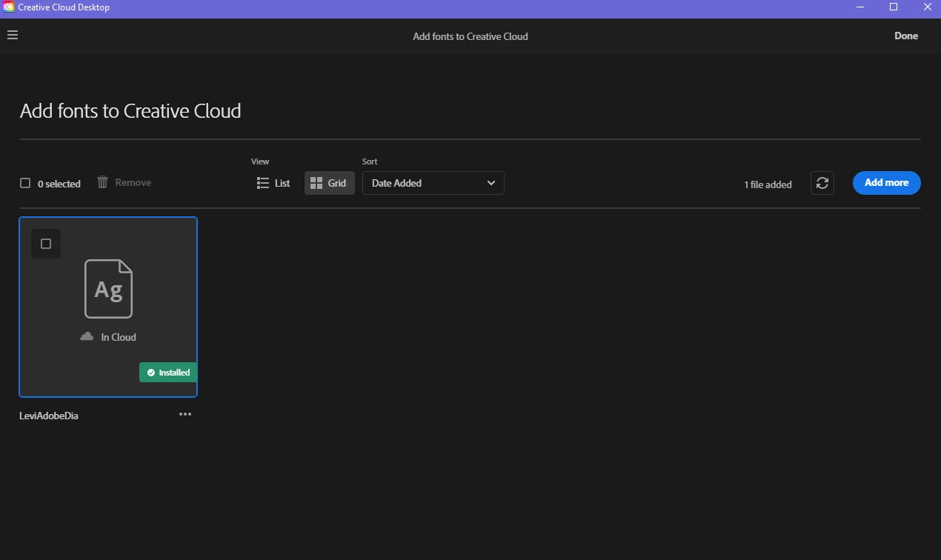Minimize the Creative Cloud Desktop window

pyautogui.click(x=860, y=7)
